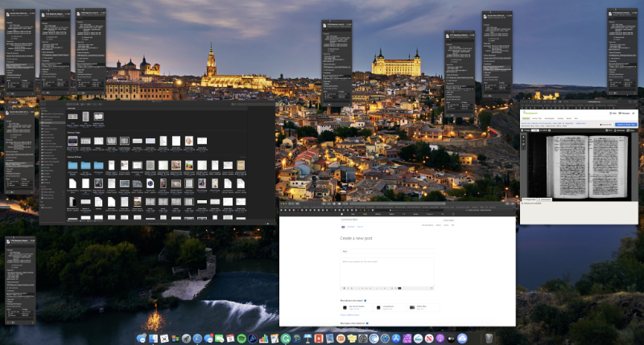Select the first device card under device question

point(357,307)
